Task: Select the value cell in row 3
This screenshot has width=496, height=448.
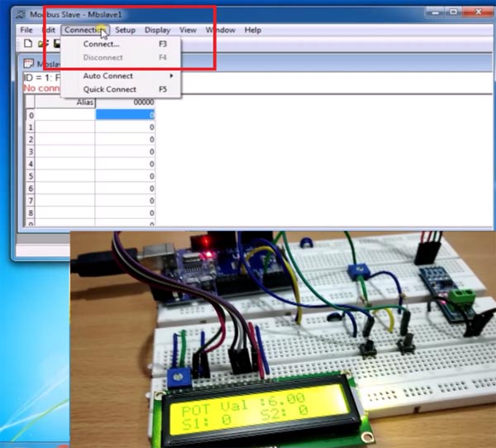Action: pos(125,152)
